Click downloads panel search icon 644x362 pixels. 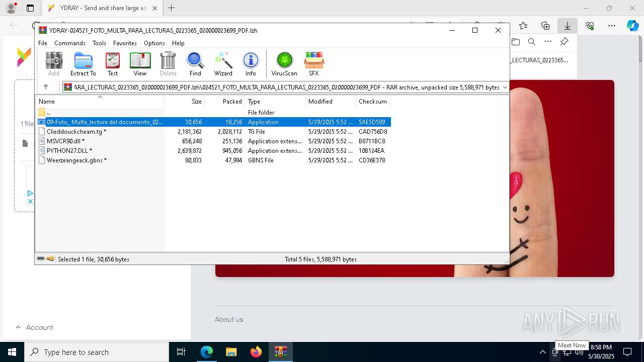[532, 42]
